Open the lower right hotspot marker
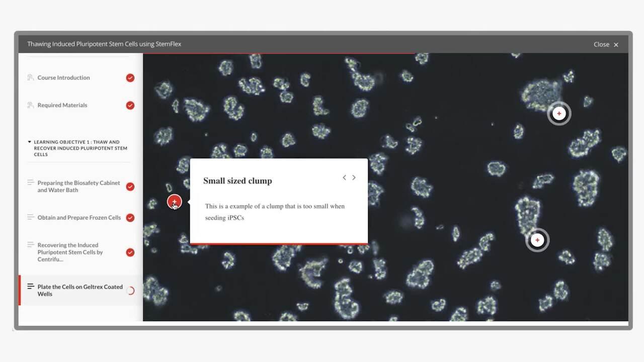This screenshot has width=644, height=362. [537, 240]
